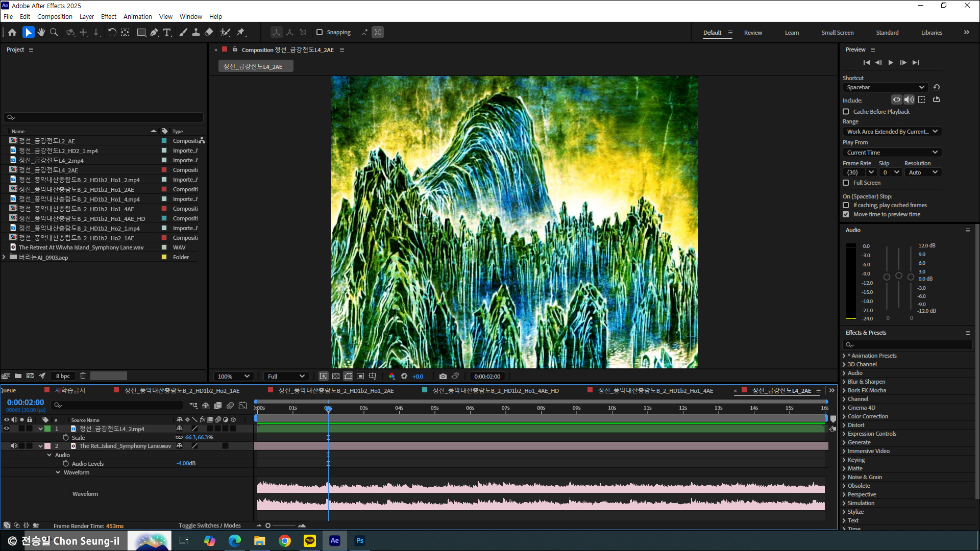980x551 pixels.
Task: Select the Pen tool
Action: (x=154, y=32)
